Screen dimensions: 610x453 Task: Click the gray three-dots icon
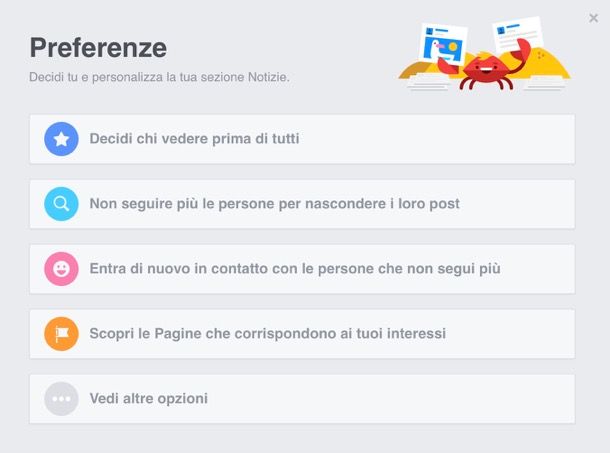point(61,399)
